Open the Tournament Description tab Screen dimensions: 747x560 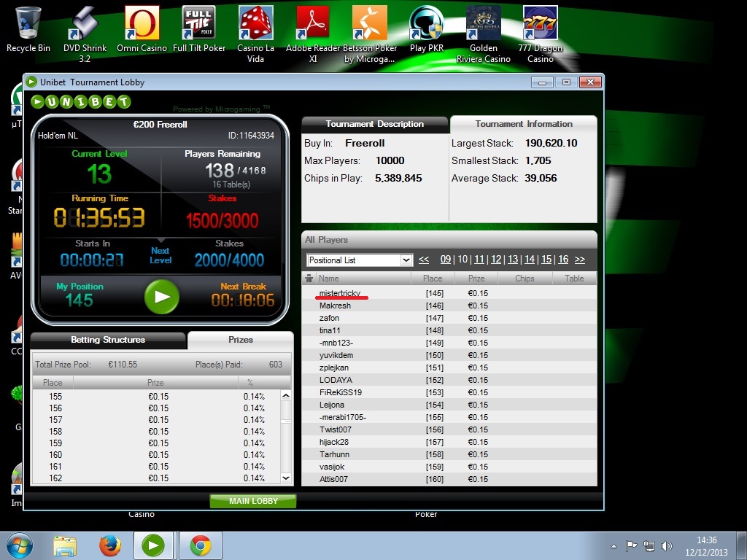click(375, 124)
